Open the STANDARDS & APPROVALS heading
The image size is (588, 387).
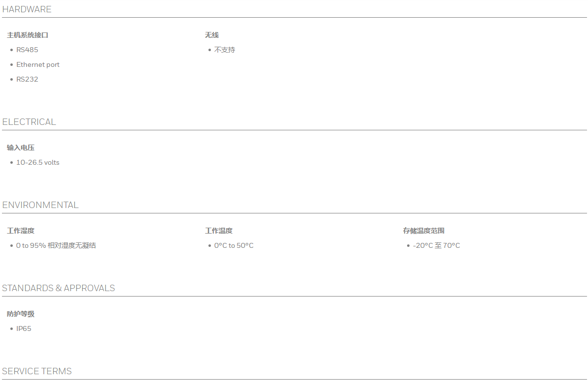pos(59,288)
